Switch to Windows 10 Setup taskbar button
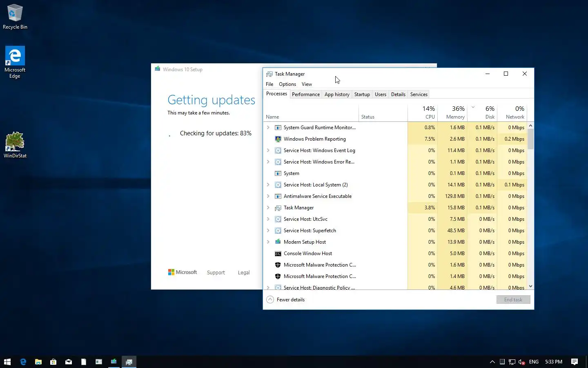Screen dimensions: 588x368 114,361
